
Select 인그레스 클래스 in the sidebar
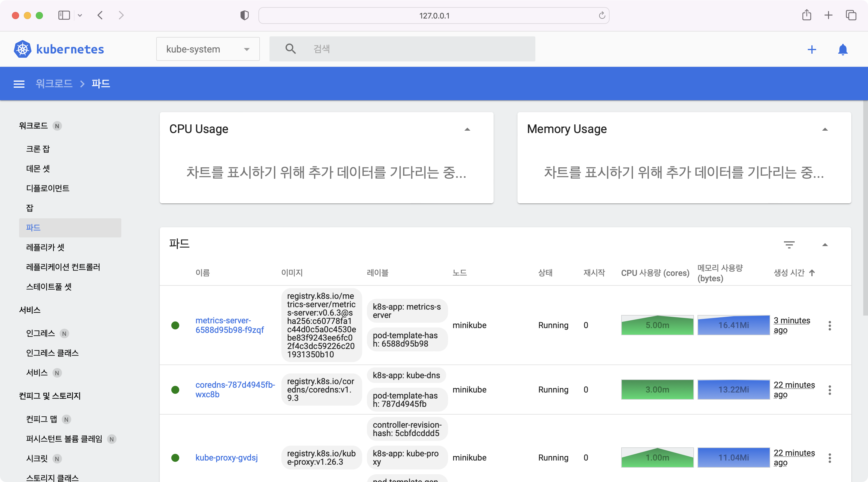pos(52,353)
